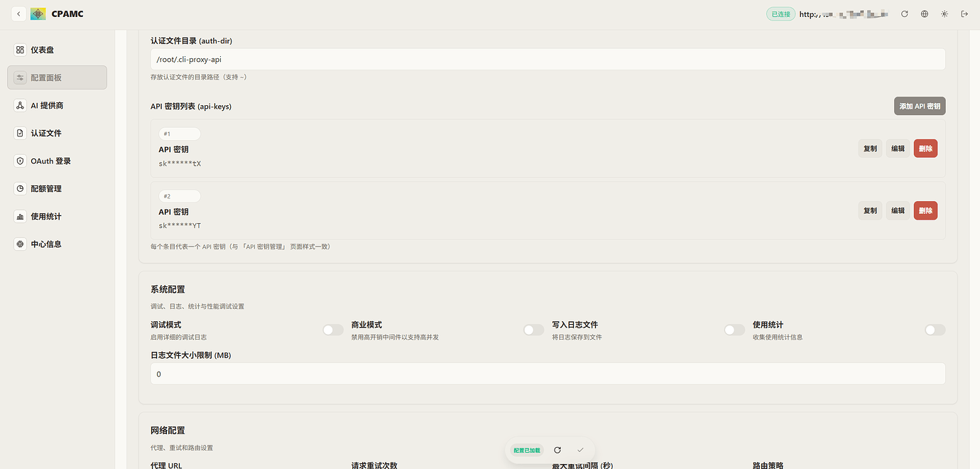Edit API key #1 sk******tX
Image resolution: width=980 pixels, height=469 pixels.
(898, 149)
